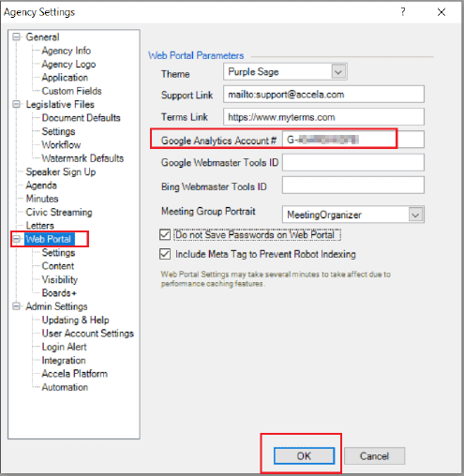Toggle Include Meta Tag robot indexing checkbox

click(x=165, y=254)
